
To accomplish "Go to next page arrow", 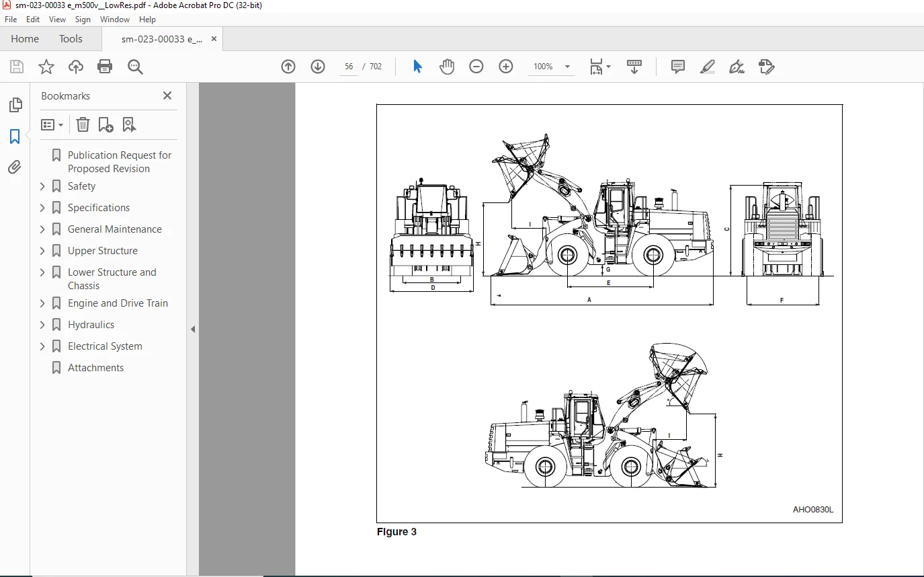I will tap(318, 67).
